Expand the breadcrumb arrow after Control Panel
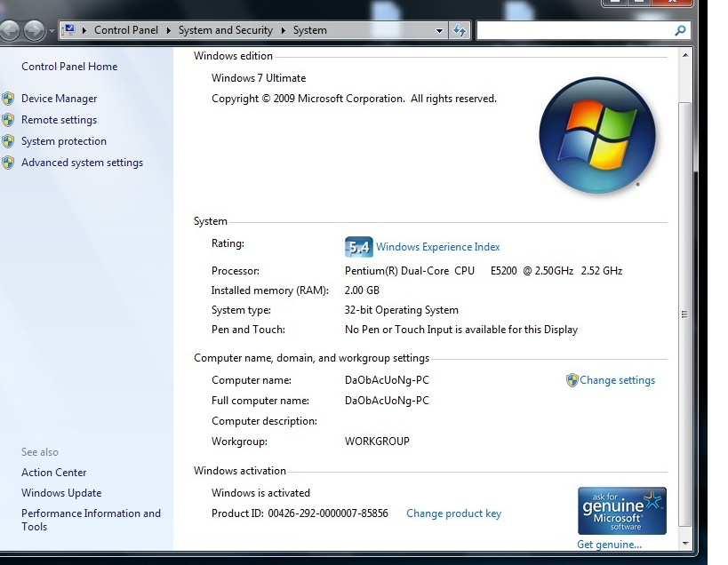 pos(169,30)
